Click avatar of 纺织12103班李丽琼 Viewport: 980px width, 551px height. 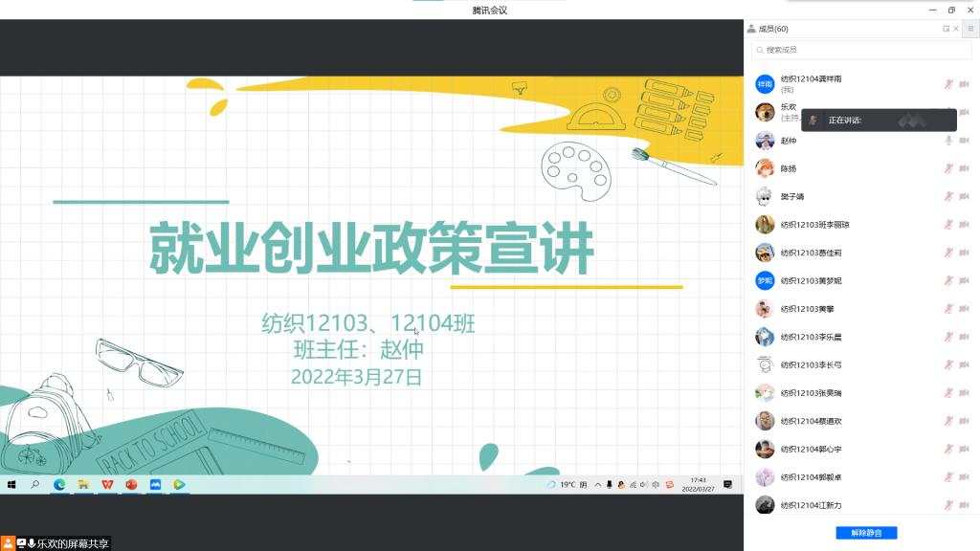click(x=765, y=225)
